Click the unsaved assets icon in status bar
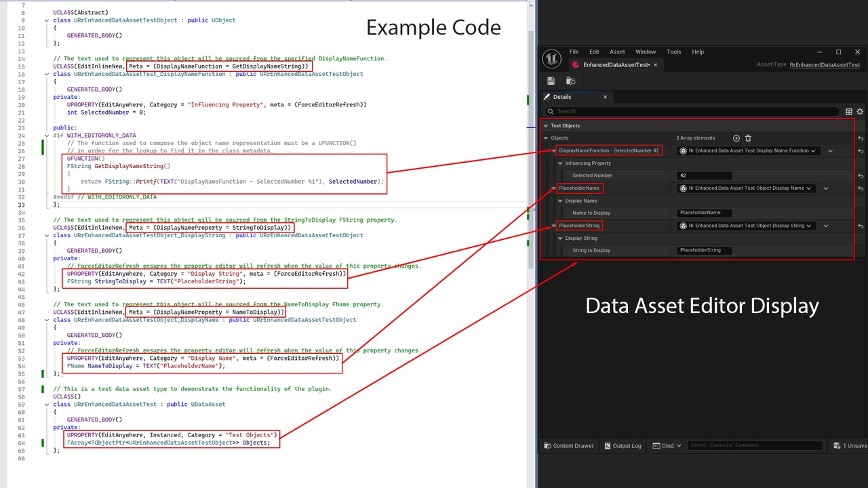The width and height of the screenshot is (868, 488). point(835,445)
